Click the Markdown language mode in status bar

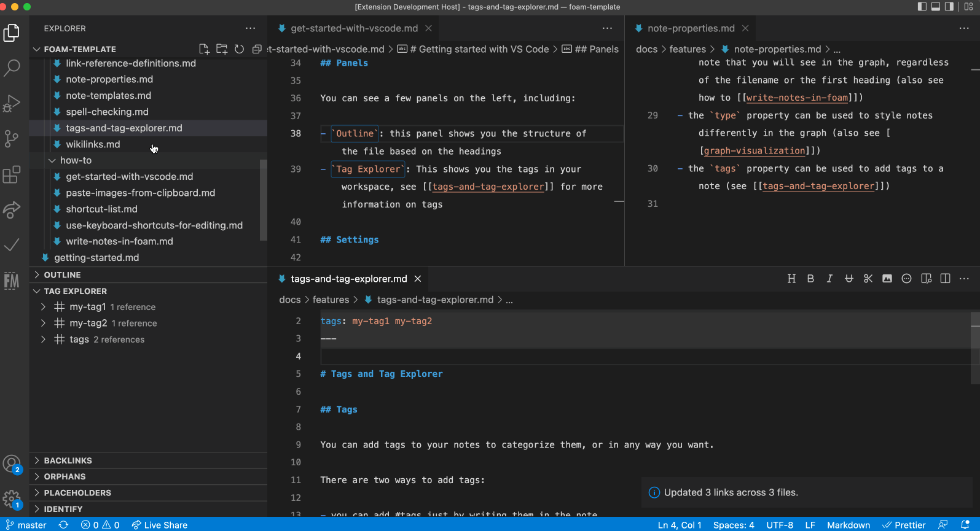coord(848,525)
